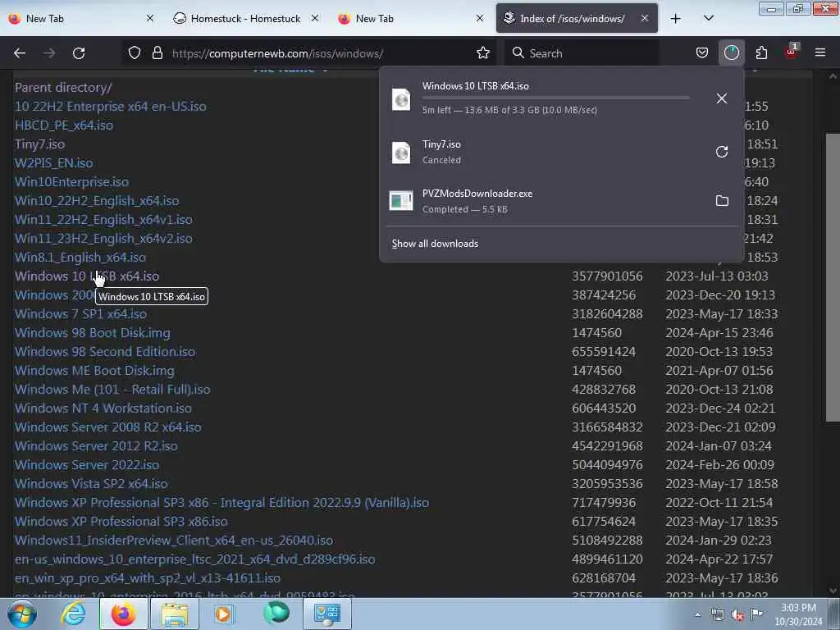Show PVZModsDownloader.exe in folder
The height and width of the screenshot is (630, 840).
tap(722, 201)
